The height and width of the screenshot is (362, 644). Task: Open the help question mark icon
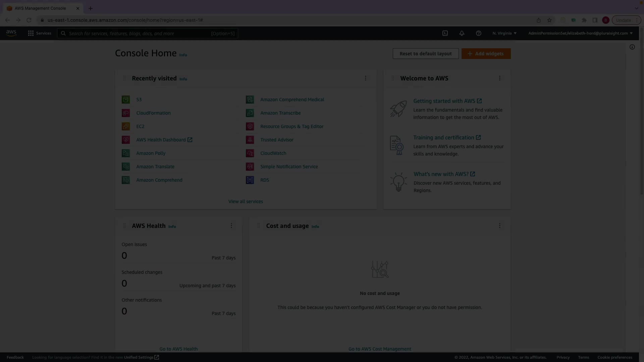479,33
